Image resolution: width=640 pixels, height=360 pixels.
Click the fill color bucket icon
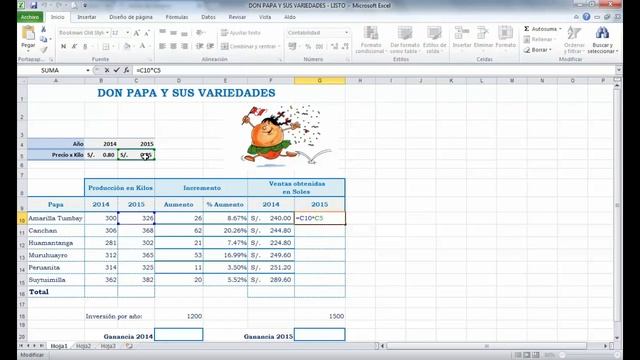click(127, 47)
